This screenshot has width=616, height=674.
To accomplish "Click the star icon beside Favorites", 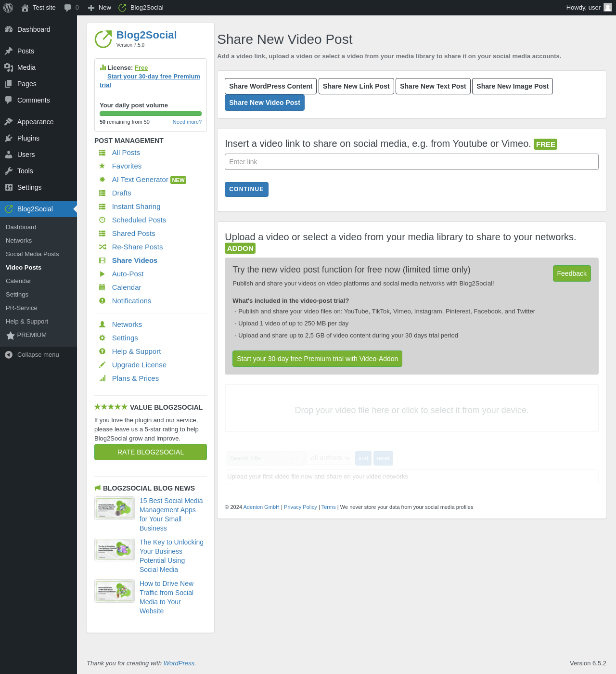I will (102, 166).
